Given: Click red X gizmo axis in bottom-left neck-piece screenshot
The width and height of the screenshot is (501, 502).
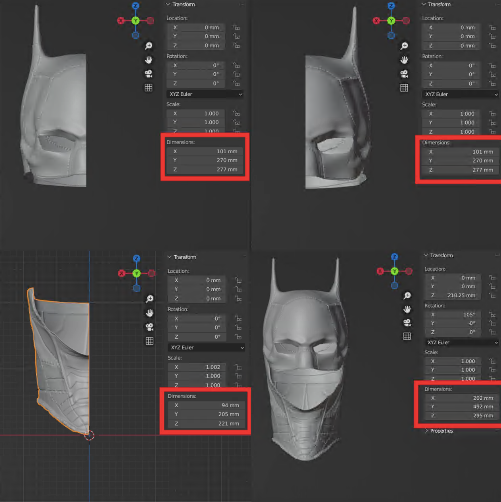Looking at the screenshot, I should point(122,273).
